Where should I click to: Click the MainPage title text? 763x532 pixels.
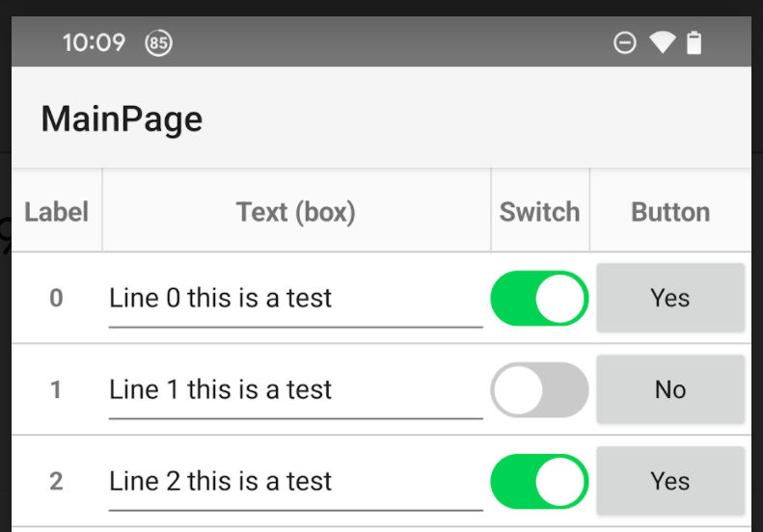click(122, 119)
